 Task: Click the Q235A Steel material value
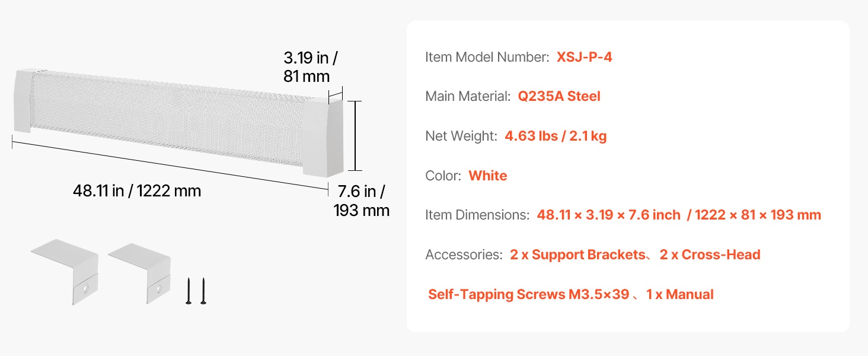[x=559, y=96]
